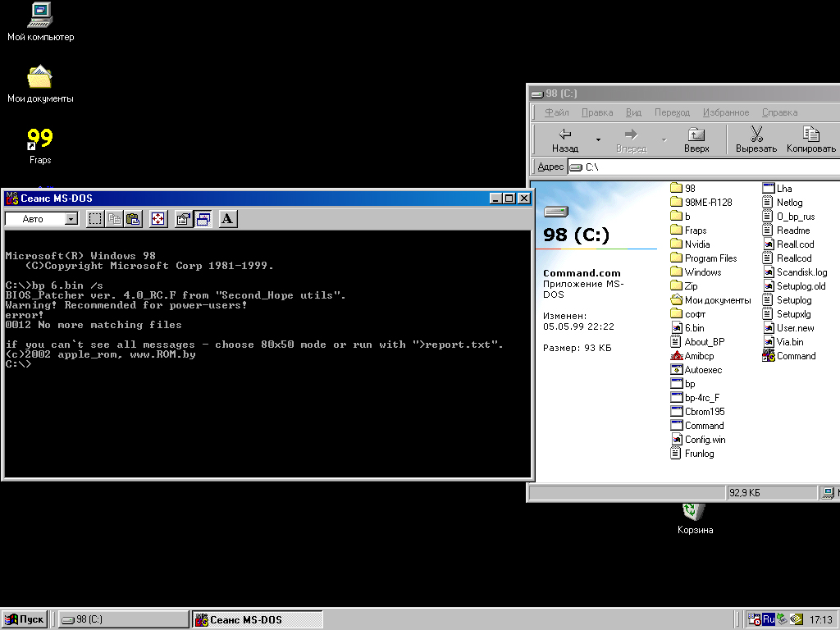
Task: Select the Fraps folder in Explorer
Action: tap(688, 231)
